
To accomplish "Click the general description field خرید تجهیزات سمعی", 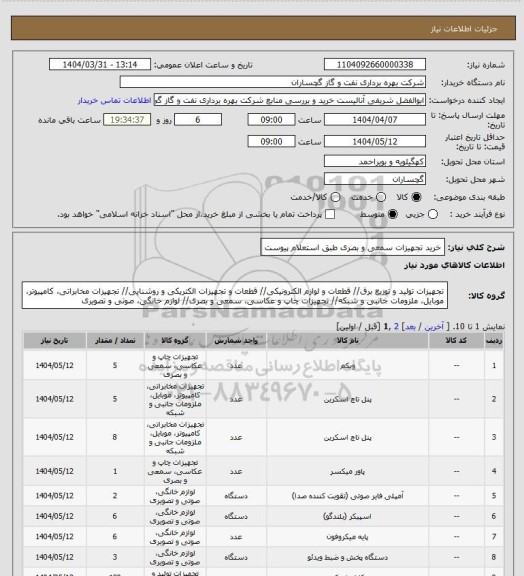I will coord(352,248).
